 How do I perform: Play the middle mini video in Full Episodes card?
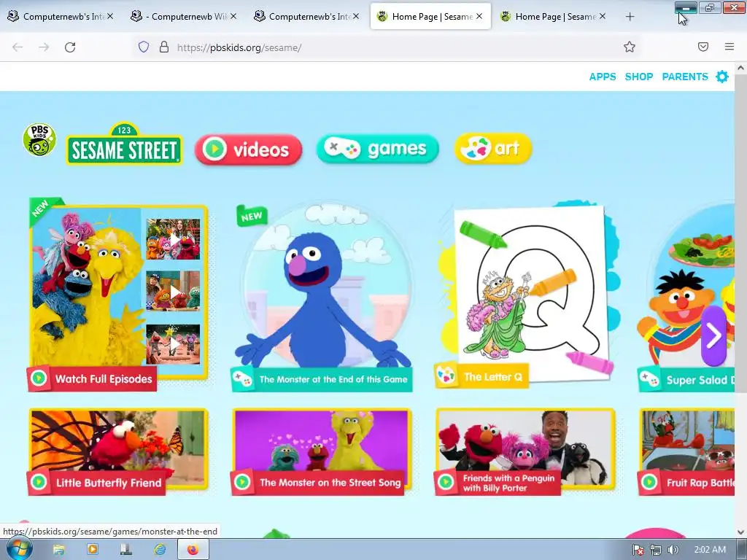(173, 292)
